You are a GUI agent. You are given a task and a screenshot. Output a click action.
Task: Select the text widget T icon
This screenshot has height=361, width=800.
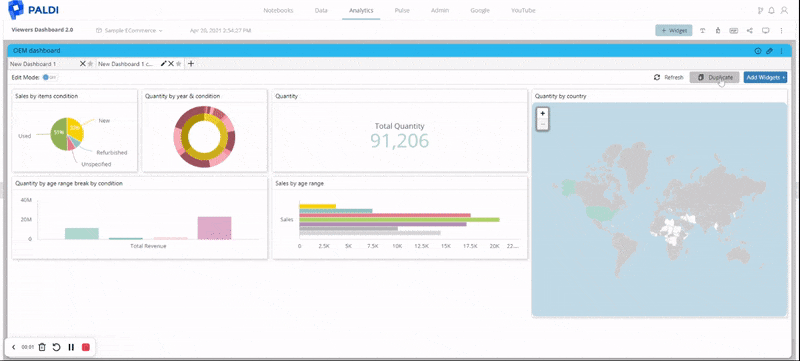pos(703,31)
